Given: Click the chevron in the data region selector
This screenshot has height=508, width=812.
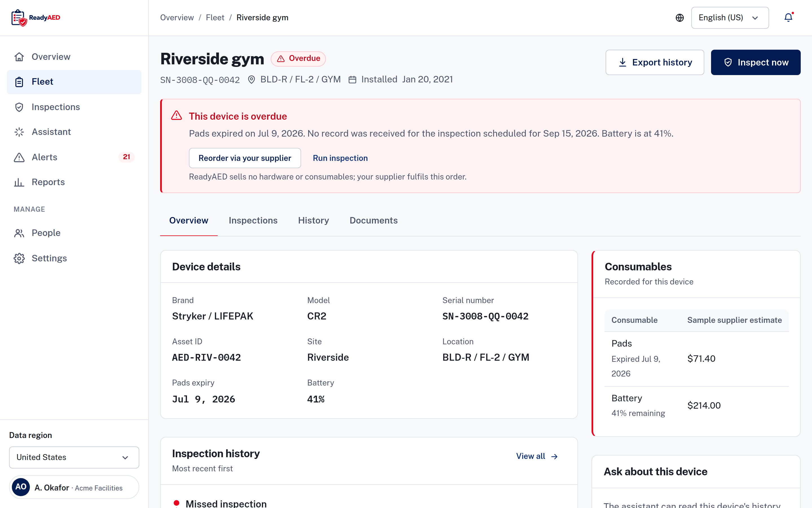Looking at the screenshot, I should [125, 457].
